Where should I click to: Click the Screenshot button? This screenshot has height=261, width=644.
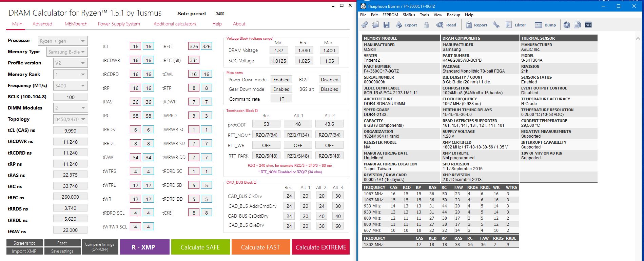(x=24, y=243)
